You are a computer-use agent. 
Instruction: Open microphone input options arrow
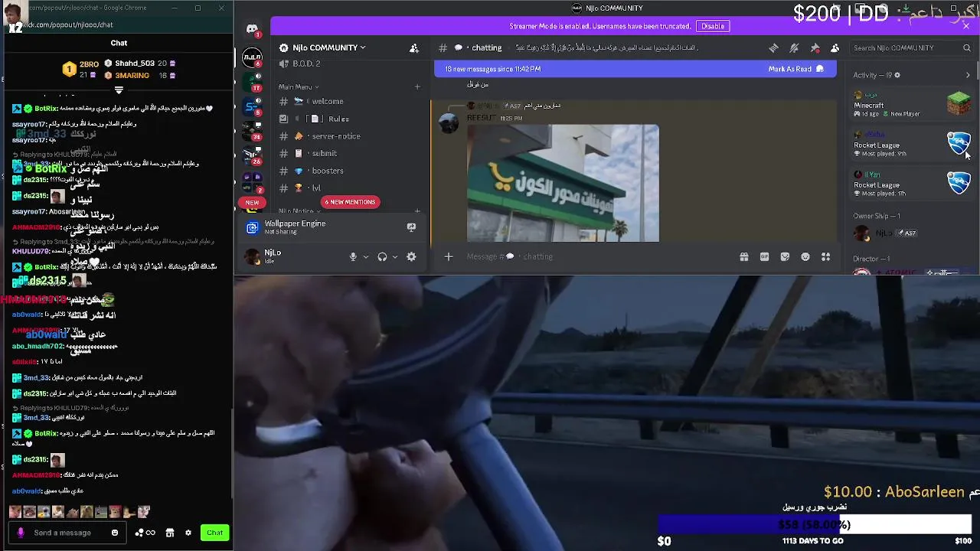pyautogui.click(x=366, y=257)
